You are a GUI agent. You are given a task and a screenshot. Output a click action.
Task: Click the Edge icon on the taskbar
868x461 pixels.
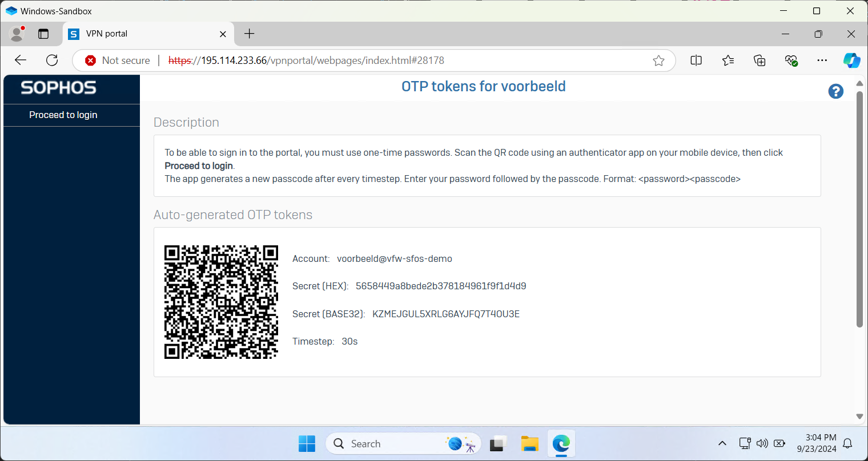click(x=561, y=443)
